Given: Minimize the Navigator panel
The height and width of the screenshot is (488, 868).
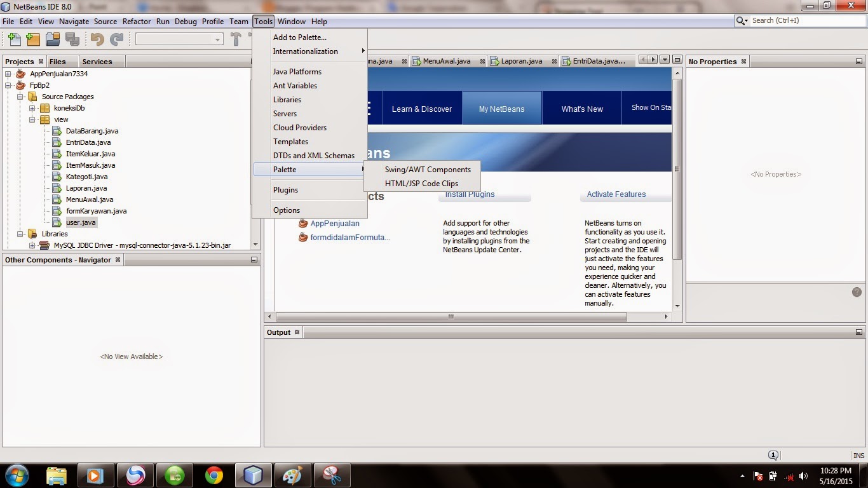Looking at the screenshot, I should pyautogui.click(x=254, y=260).
